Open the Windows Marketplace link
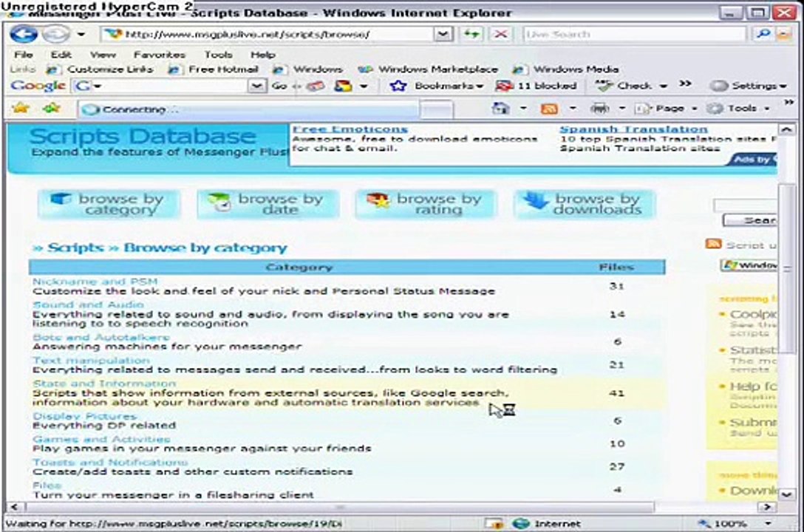The height and width of the screenshot is (532, 804). coord(428,69)
